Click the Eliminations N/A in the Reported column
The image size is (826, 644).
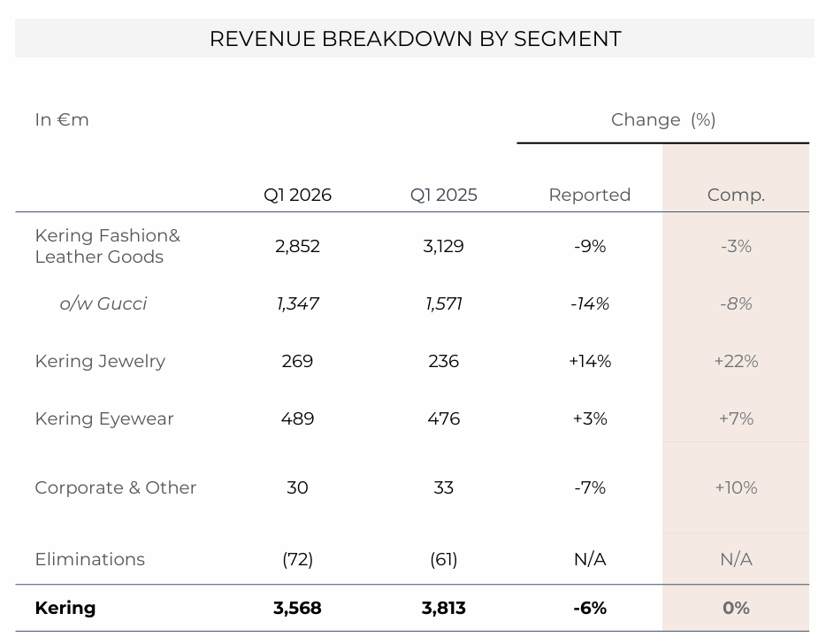pyautogui.click(x=590, y=559)
